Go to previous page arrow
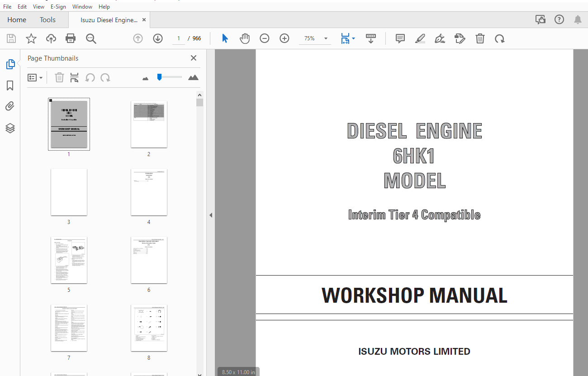 pyautogui.click(x=138, y=38)
